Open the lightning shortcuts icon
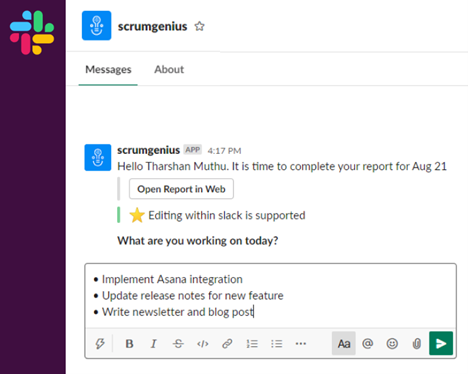This screenshot has height=374, width=468. coord(100,344)
